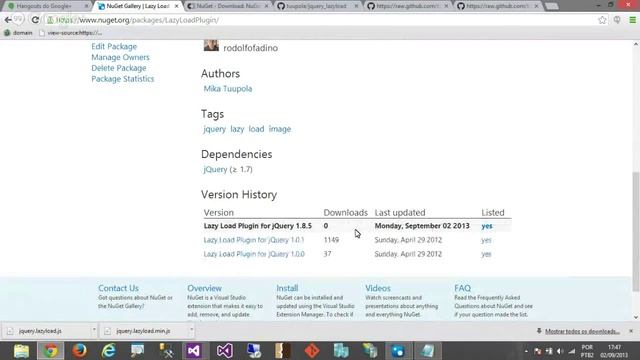Open view-source bookmark
Screen dimensions: 640x360
[x=71, y=33]
